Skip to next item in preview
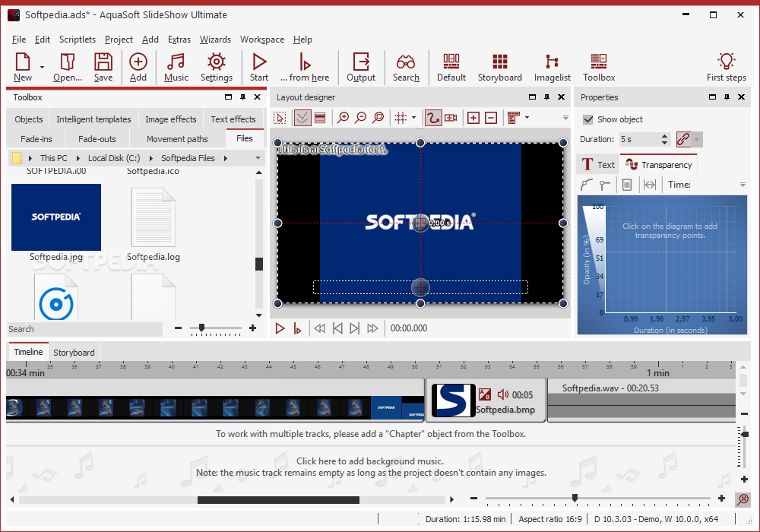This screenshot has width=760, height=532. tap(355, 328)
